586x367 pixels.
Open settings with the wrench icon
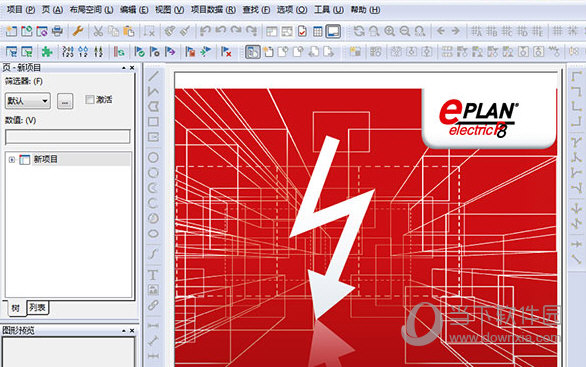click(78, 31)
